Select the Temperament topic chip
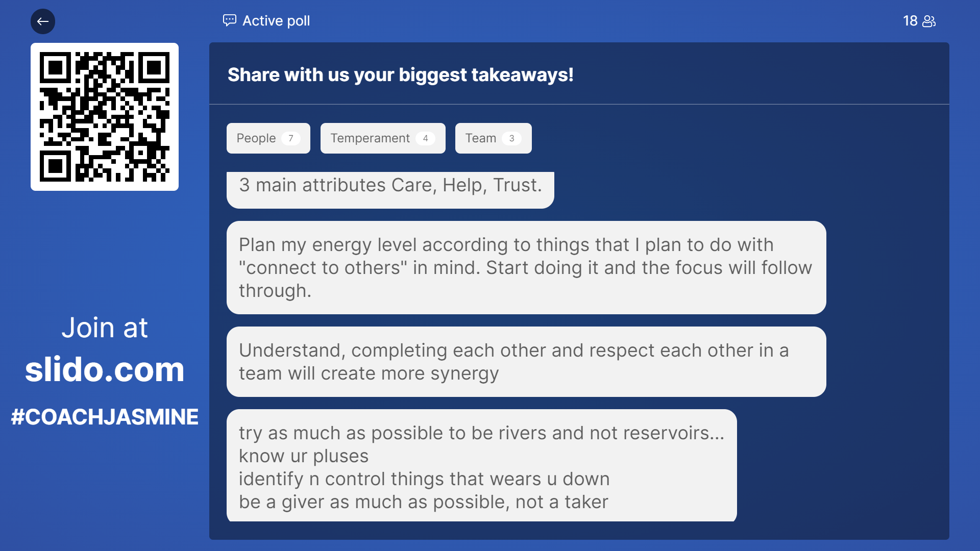 [x=383, y=138]
